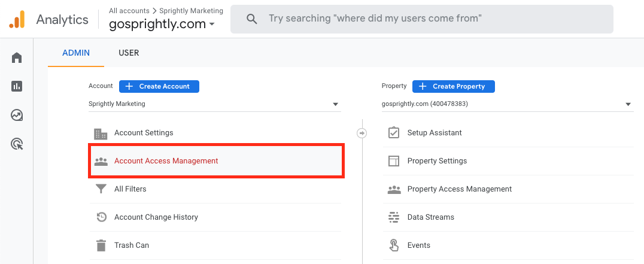Click the circular arrow between Account and Property columns

coord(362,133)
